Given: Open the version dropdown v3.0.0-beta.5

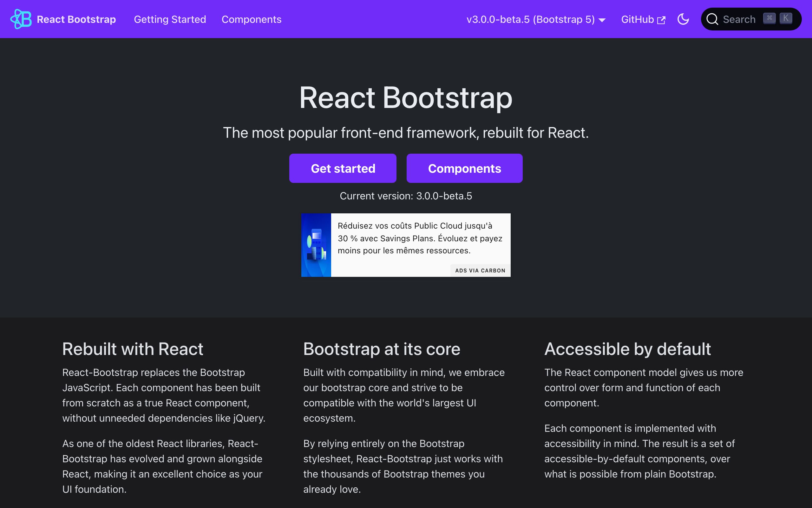Looking at the screenshot, I should (x=536, y=19).
